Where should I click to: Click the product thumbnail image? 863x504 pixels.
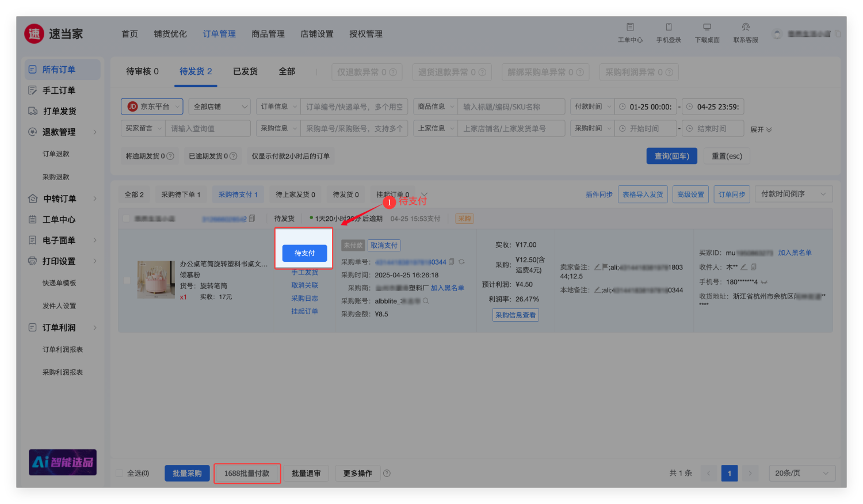pos(156,280)
